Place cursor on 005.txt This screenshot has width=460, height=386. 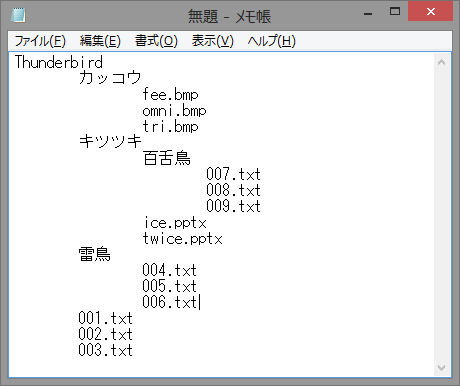tap(169, 286)
